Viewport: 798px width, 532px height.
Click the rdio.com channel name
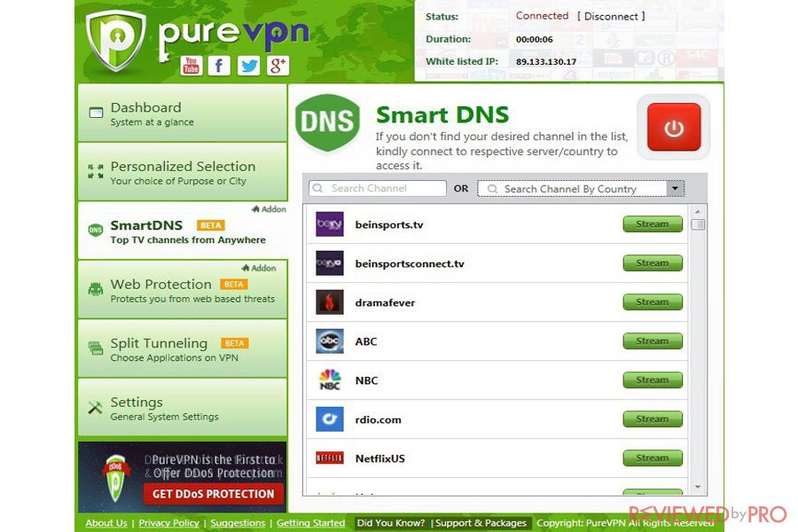[378, 419]
